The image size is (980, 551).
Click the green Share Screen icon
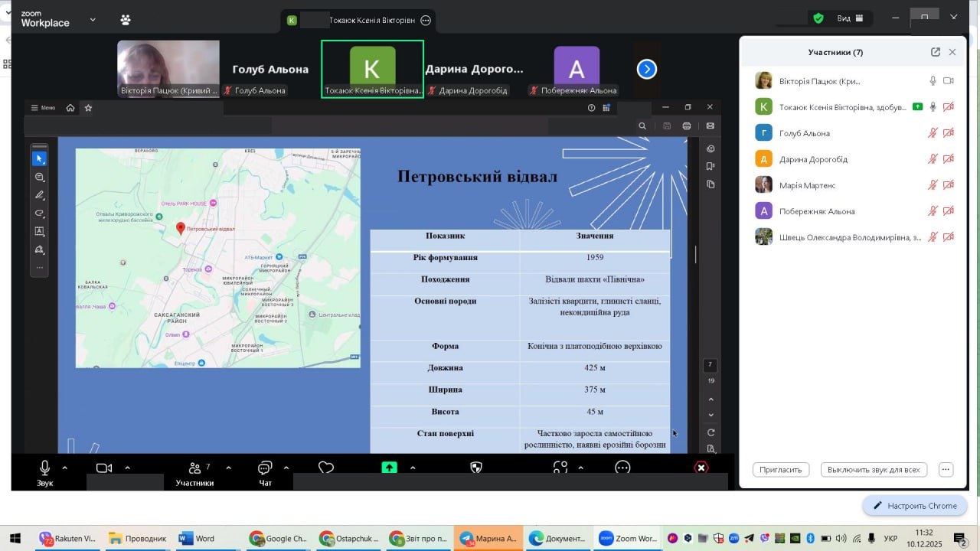(389, 468)
